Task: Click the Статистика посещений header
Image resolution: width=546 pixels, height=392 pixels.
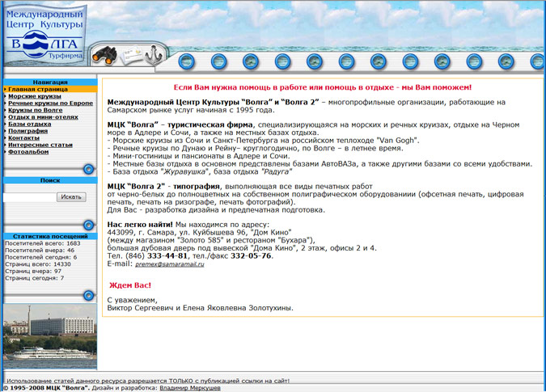Action: [50, 237]
